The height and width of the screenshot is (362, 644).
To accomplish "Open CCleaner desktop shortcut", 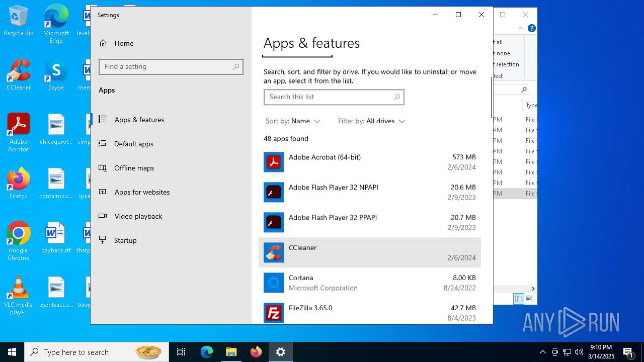I will coord(19,75).
